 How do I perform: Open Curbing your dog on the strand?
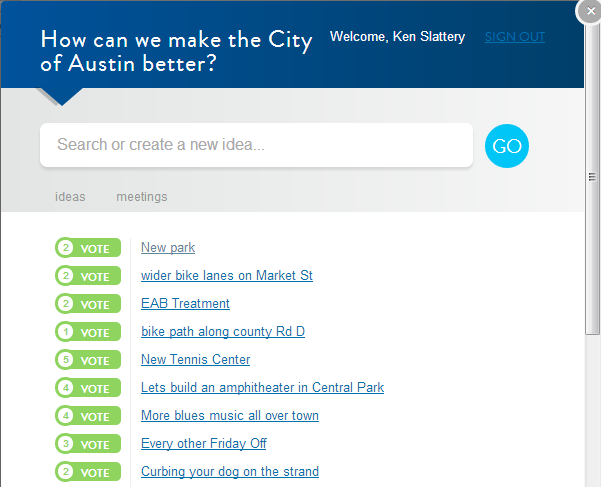click(x=229, y=472)
